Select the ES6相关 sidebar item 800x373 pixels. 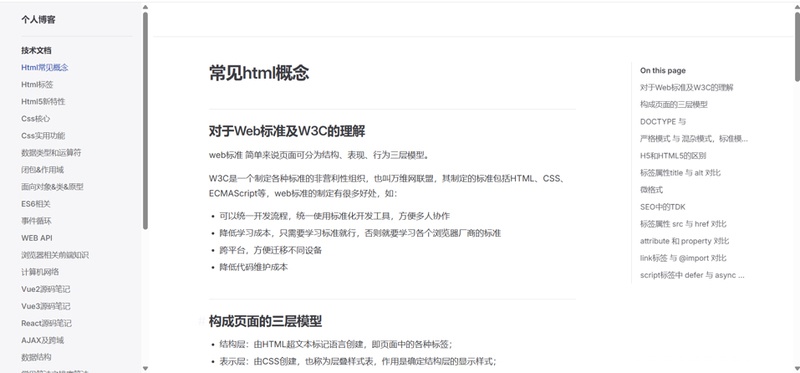click(36, 204)
